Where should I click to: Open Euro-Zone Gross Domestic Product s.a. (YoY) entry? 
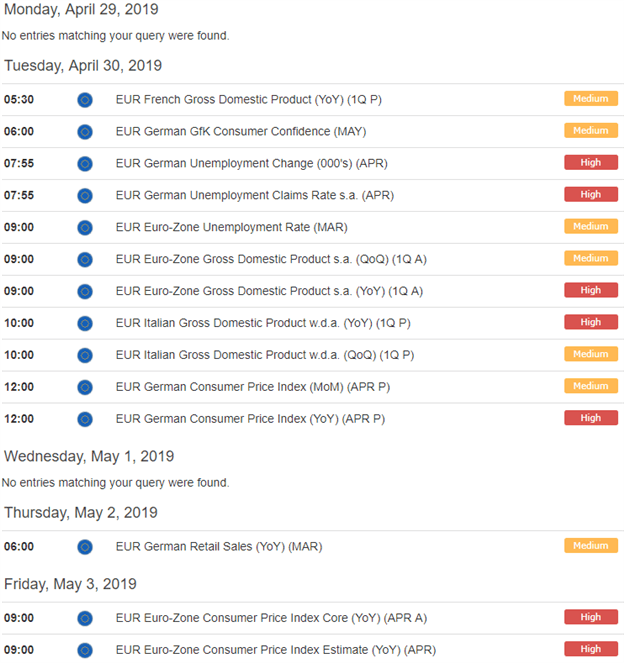point(269,291)
